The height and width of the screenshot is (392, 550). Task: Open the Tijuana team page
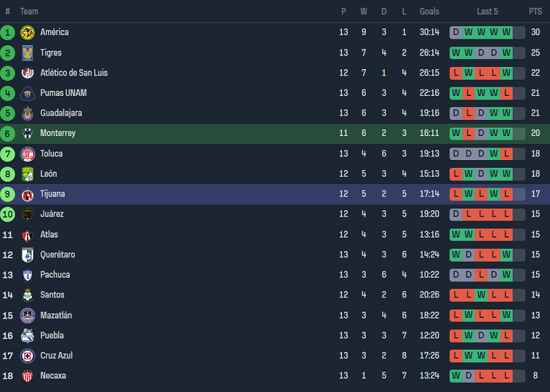pos(53,194)
